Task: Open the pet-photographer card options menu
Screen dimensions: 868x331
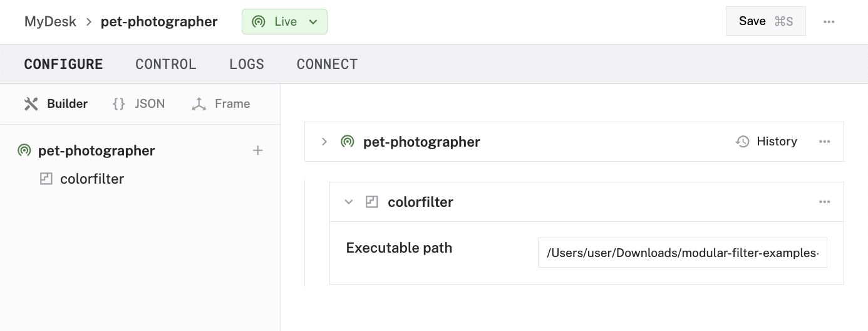Action: click(x=825, y=142)
